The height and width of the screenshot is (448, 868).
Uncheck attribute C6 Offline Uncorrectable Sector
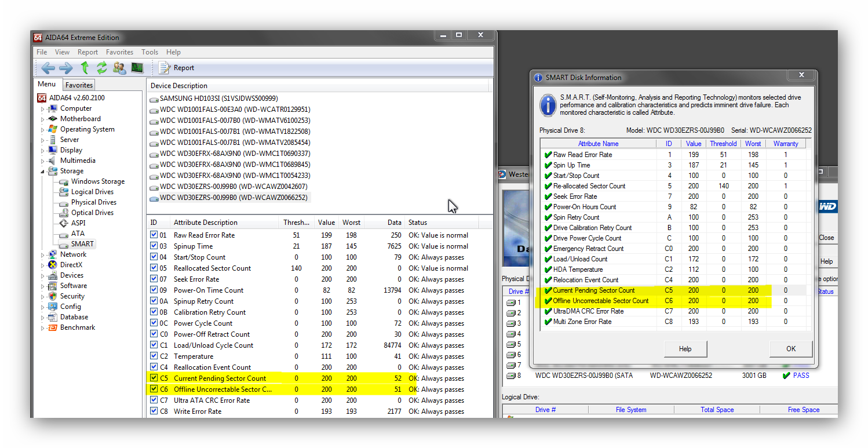154,389
